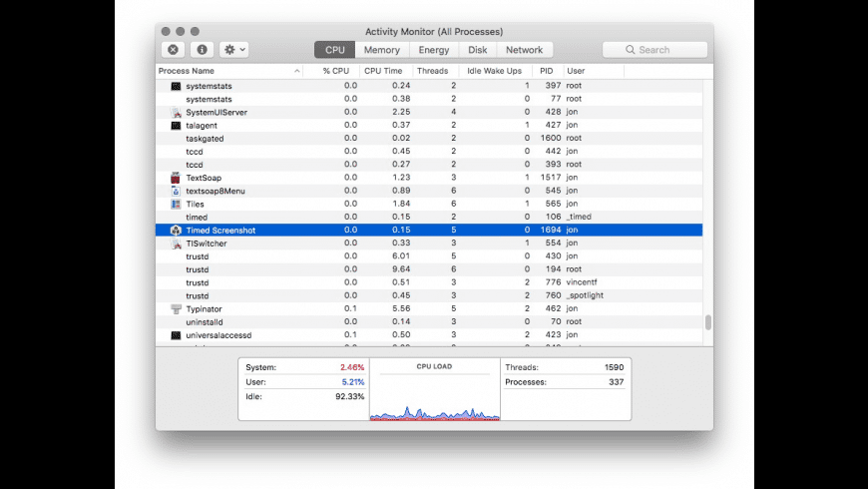
Task: Select trustd row with PID 194
Action: tap(429, 269)
